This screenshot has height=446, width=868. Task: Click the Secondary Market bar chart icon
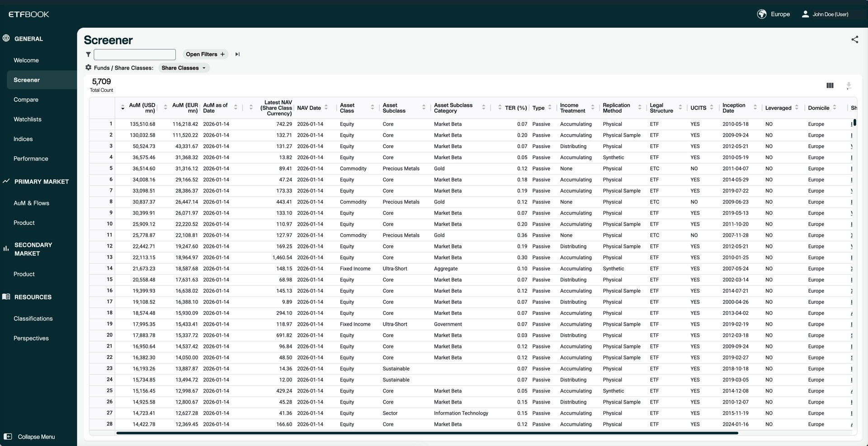pos(6,248)
